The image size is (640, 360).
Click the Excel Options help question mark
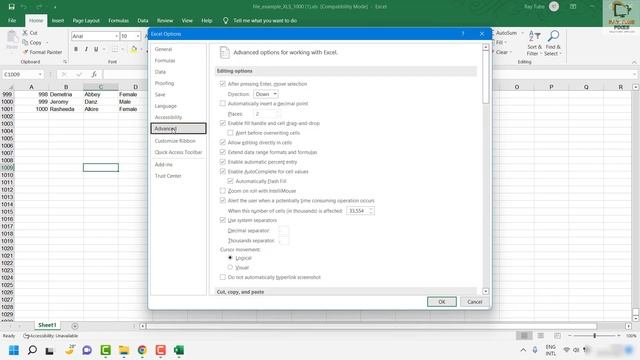[463, 34]
